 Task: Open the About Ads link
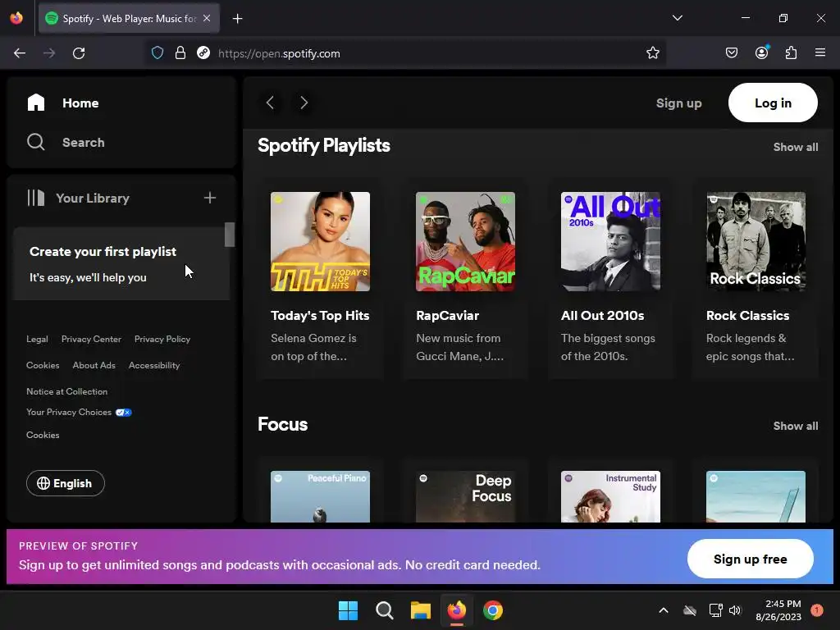click(94, 365)
